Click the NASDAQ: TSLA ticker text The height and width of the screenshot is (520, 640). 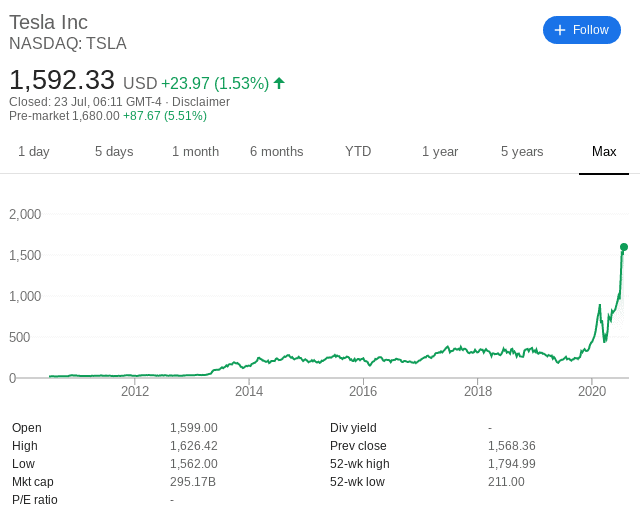point(68,43)
